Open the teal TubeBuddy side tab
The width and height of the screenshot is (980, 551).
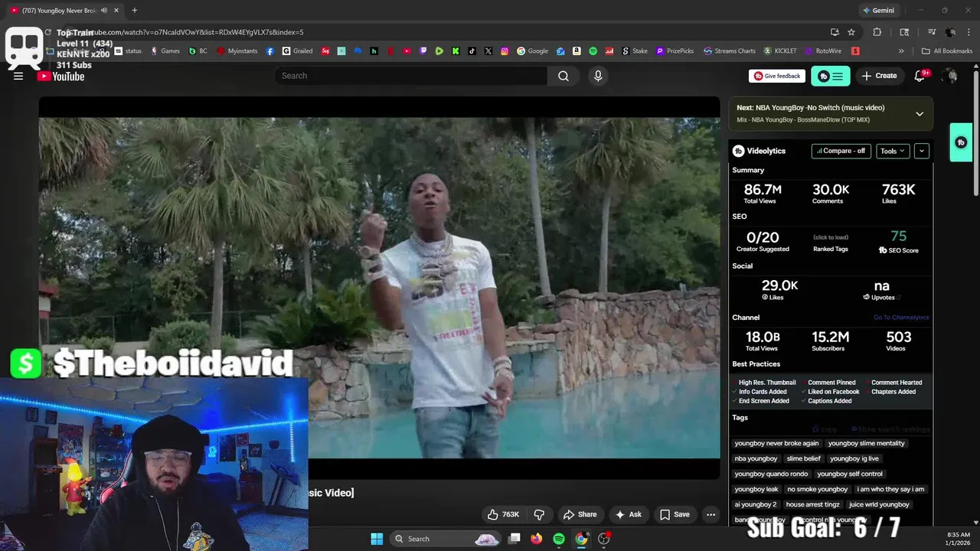(961, 142)
